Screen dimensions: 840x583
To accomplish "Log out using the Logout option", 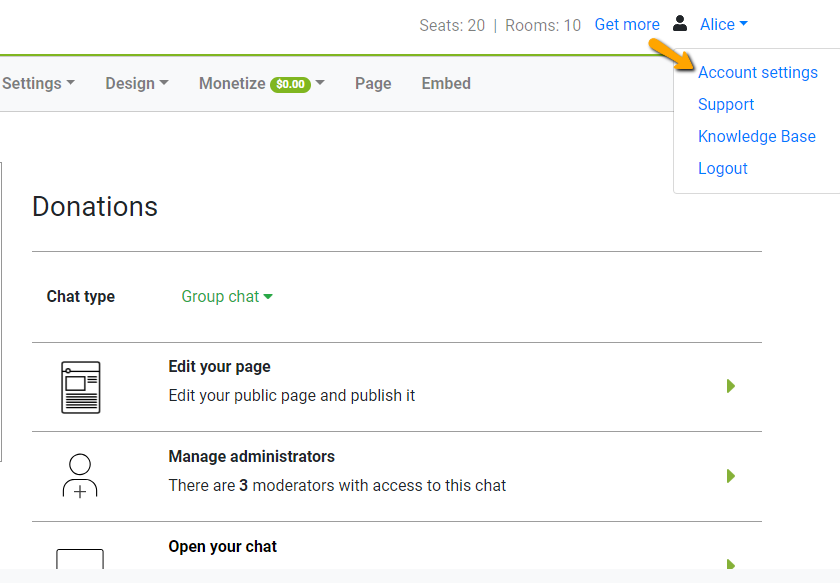I will pos(722,168).
